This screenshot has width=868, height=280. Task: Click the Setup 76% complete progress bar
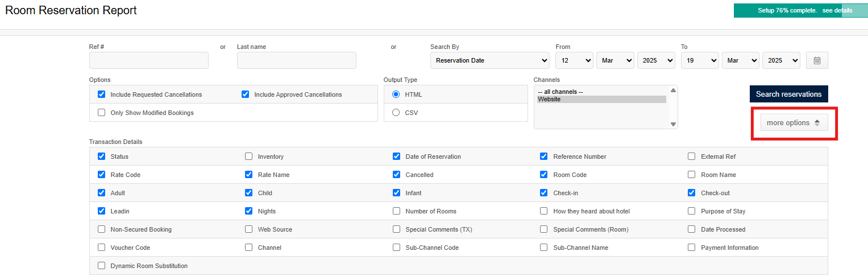pos(800,10)
